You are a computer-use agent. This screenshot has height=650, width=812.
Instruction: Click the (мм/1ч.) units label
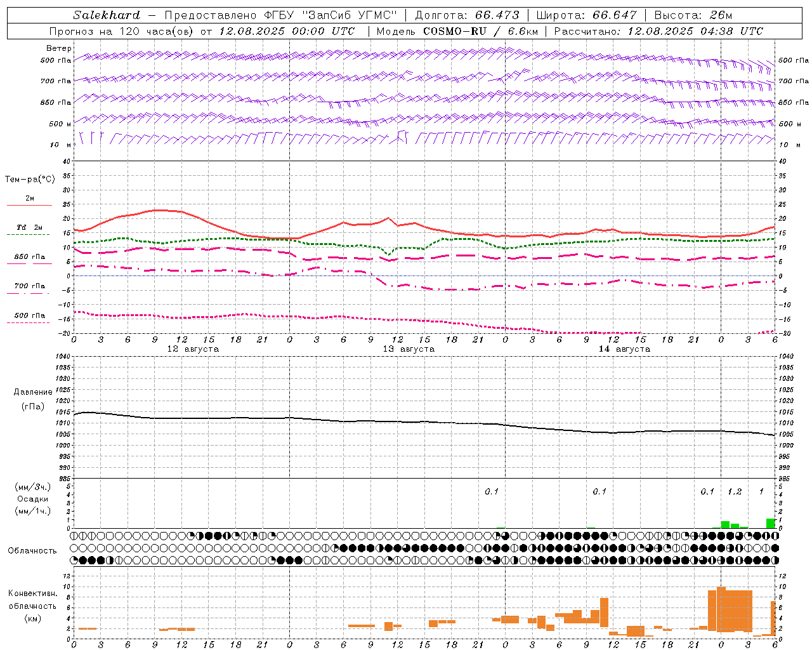32,511
